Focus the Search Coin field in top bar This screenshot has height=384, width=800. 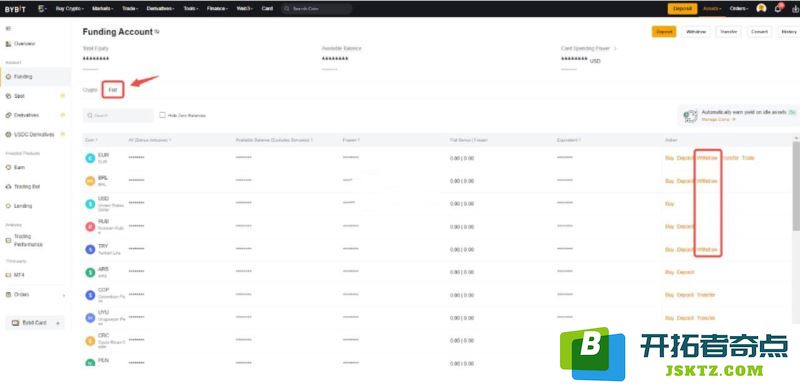316,9
